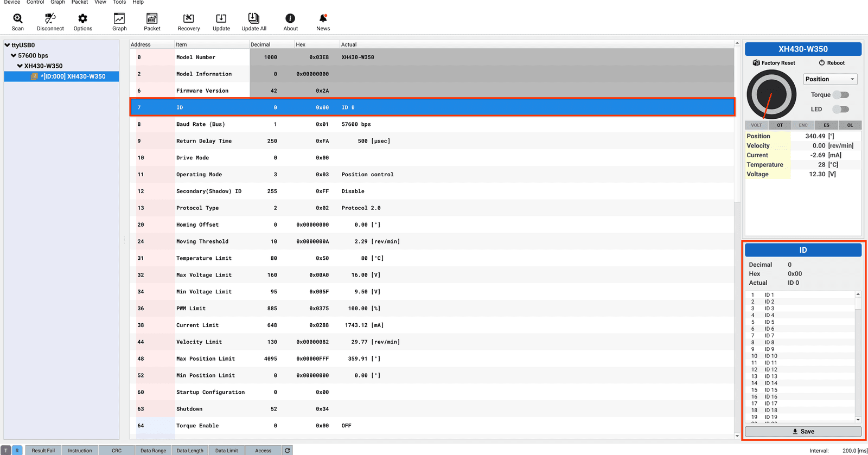Click the Access status indicator
This screenshot has width=868, height=455.
pyautogui.click(x=263, y=450)
